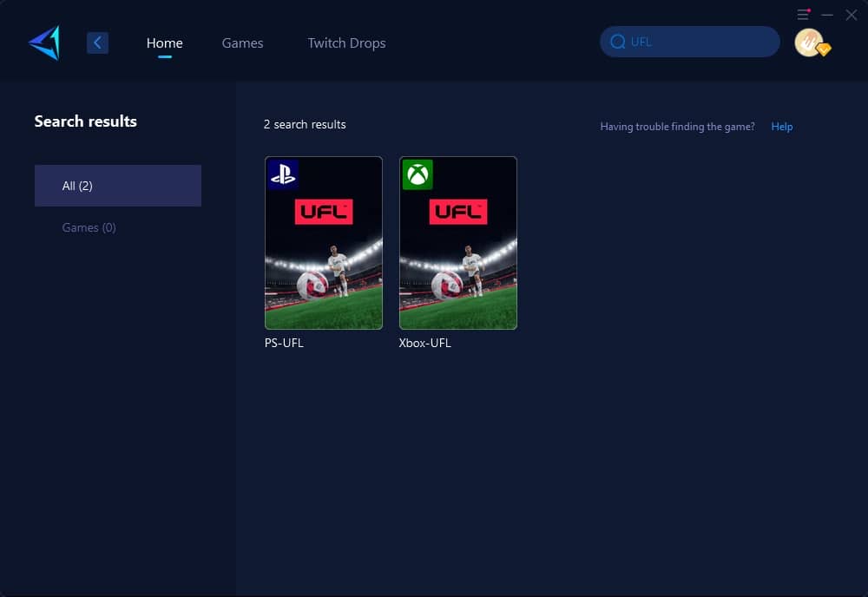The height and width of the screenshot is (597, 868).
Task: Switch to the Home tab
Action: 164,43
